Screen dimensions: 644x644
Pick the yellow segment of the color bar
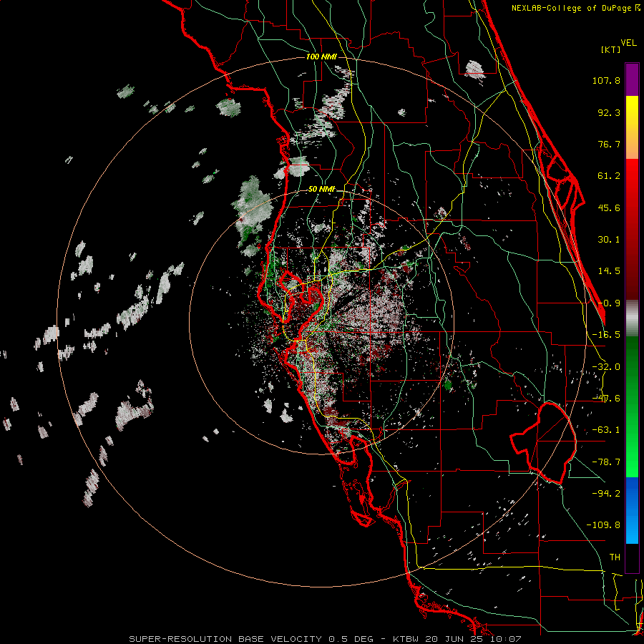tap(632, 127)
